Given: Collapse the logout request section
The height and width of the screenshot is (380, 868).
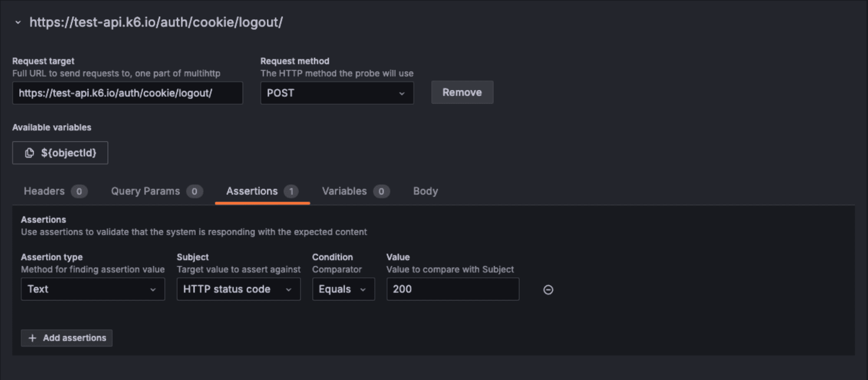Looking at the screenshot, I should [x=17, y=23].
